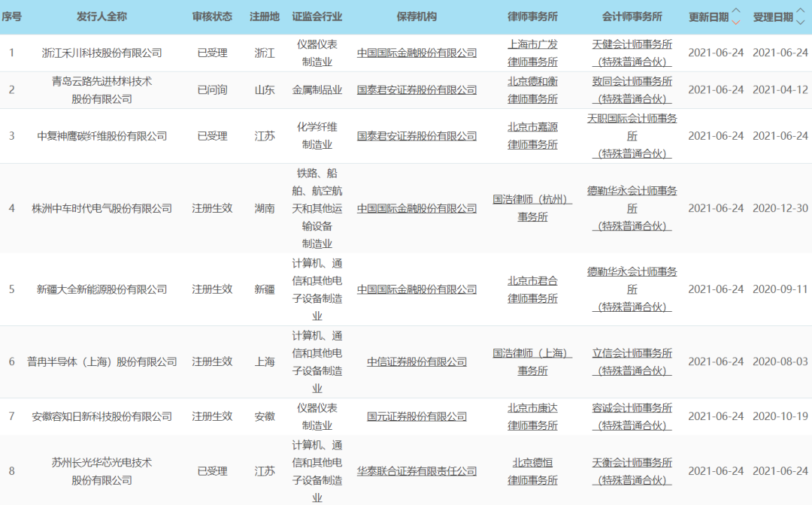
Task: Click the 证监会行业 column header
Action: click(x=317, y=17)
